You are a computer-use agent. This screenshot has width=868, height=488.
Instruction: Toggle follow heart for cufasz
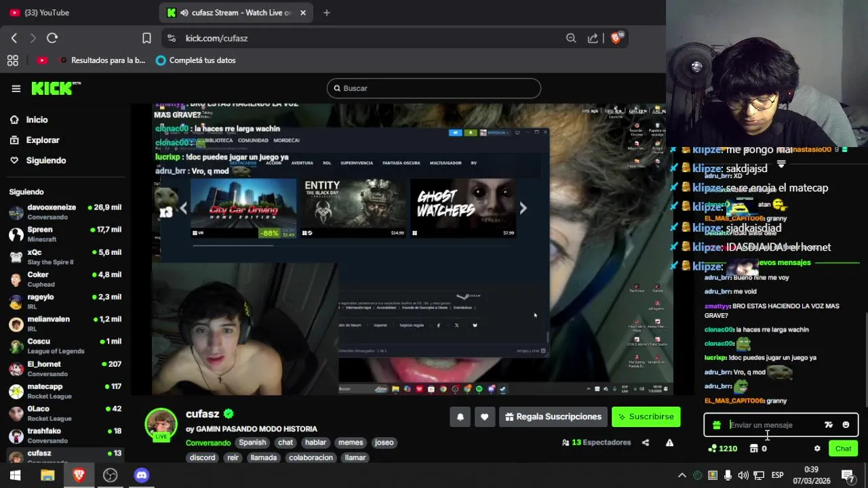[x=484, y=417]
